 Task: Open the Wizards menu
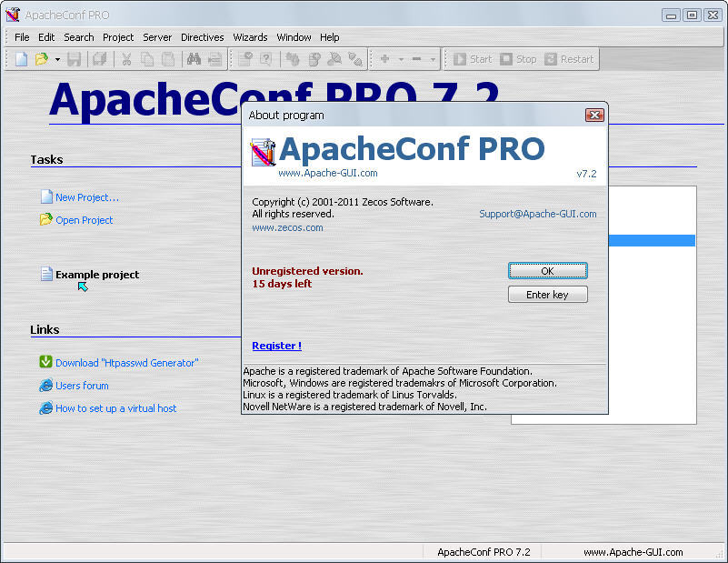click(x=250, y=37)
